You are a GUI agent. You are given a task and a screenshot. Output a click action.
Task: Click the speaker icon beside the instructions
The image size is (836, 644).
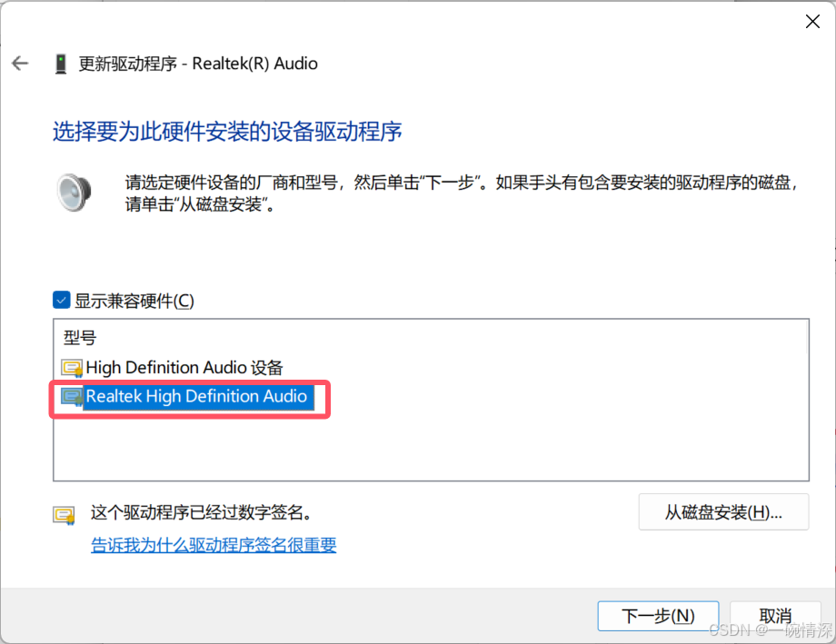(x=75, y=193)
